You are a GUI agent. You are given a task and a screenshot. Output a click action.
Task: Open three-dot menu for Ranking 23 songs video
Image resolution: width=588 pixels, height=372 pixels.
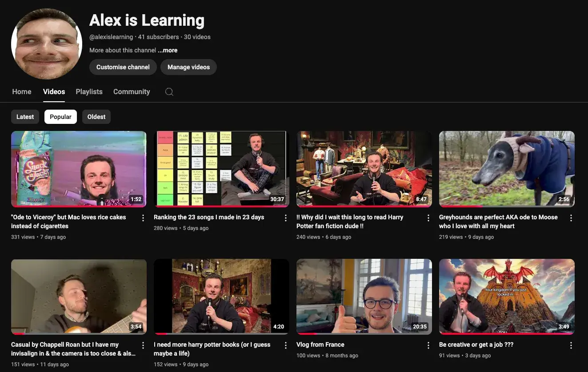click(286, 218)
